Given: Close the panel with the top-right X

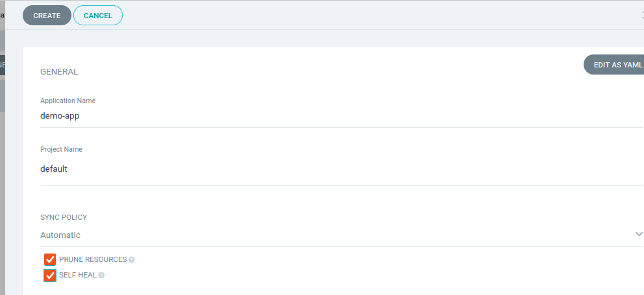Looking at the screenshot, I should [642, 15].
